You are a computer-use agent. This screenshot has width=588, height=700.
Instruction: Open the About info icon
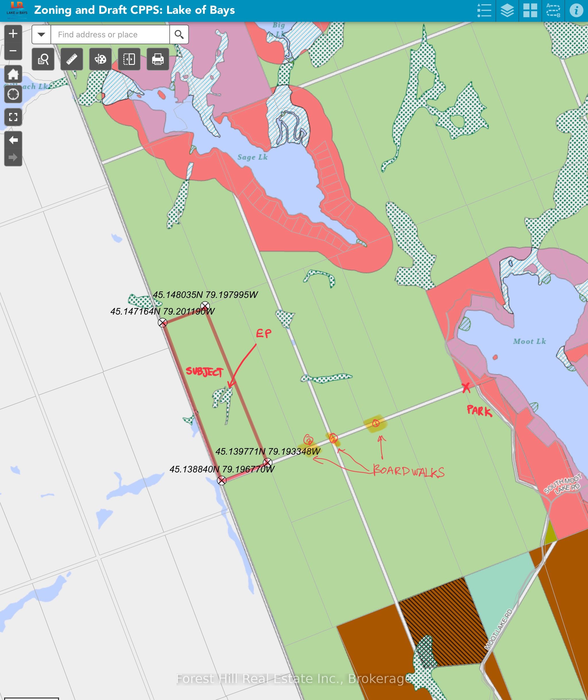coord(576,11)
